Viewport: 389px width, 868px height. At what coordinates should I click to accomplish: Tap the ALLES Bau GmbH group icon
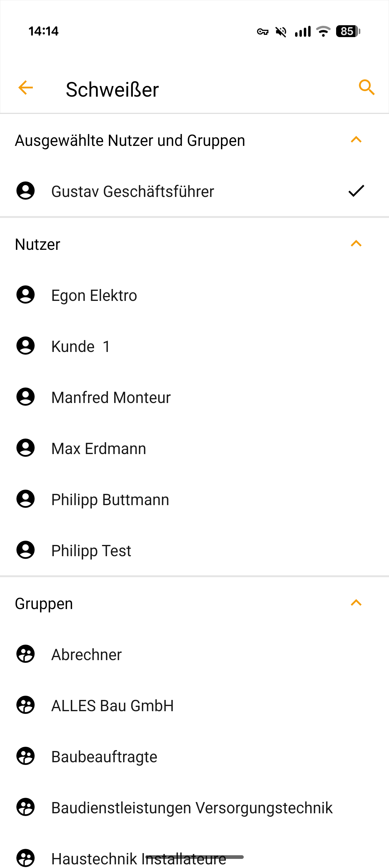26,705
